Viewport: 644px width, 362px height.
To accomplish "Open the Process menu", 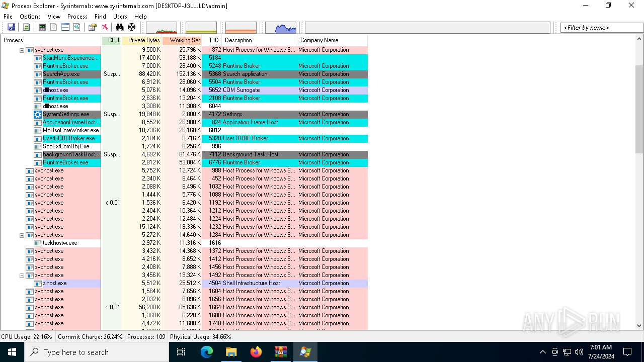I will pyautogui.click(x=77, y=17).
